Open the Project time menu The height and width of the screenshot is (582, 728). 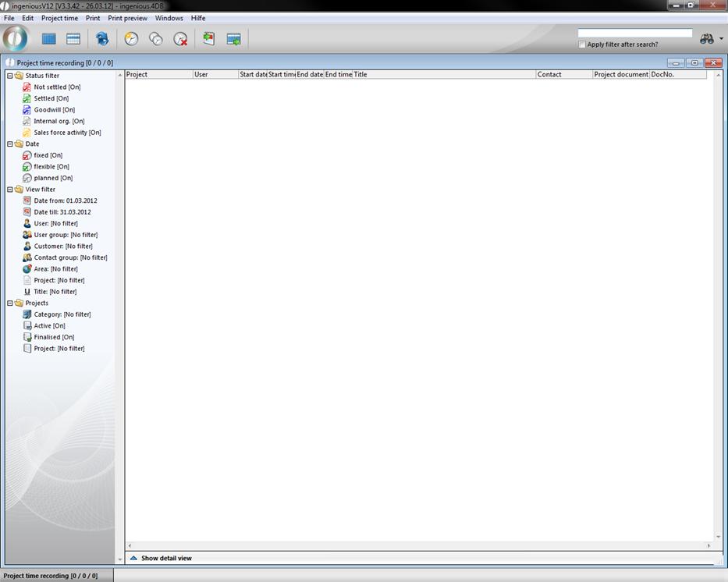[59, 18]
